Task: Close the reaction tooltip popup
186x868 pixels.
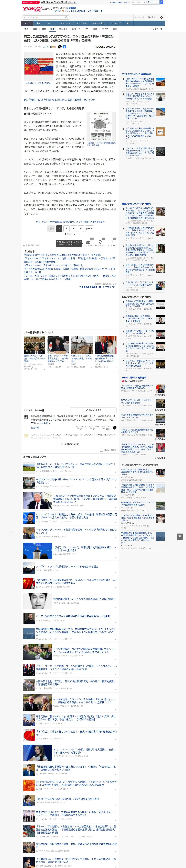Action: click(x=80, y=242)
